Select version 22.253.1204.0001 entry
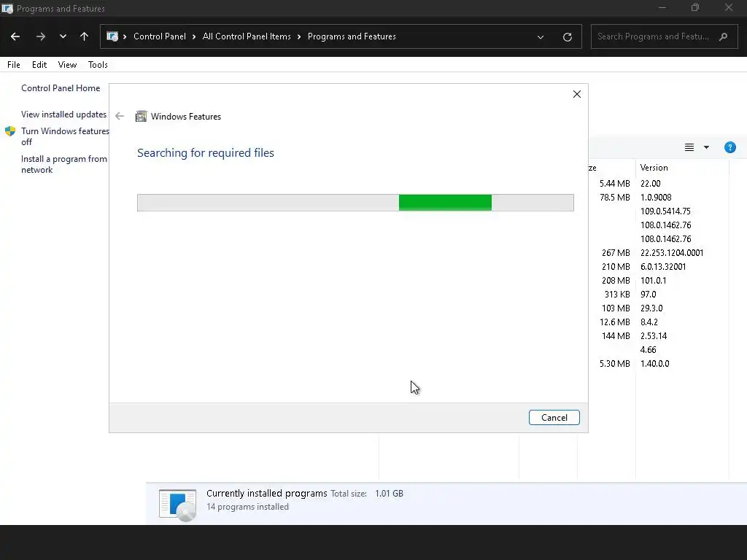Viewport: 747px width, 560px height. coord(672,253)
